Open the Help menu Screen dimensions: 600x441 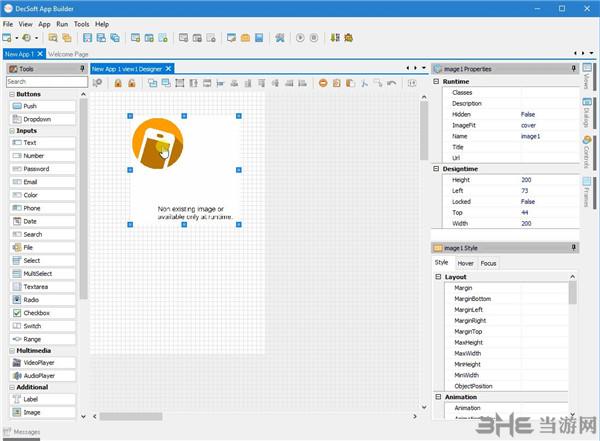tap(102, 24)
